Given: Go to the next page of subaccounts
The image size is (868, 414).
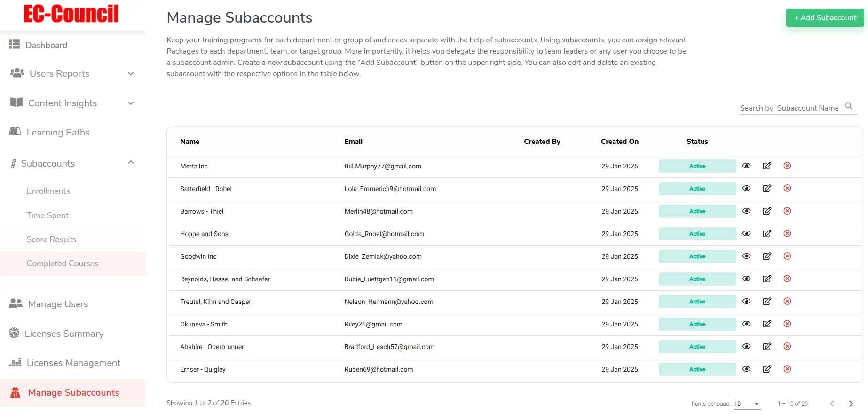Looking at the screenshot, I should (x=851, y=404).
